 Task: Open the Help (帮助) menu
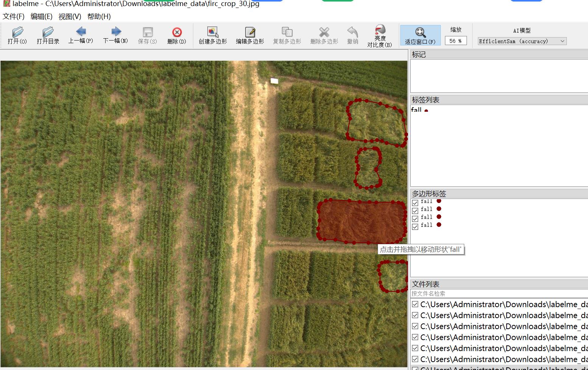click(x=99, y=17)
